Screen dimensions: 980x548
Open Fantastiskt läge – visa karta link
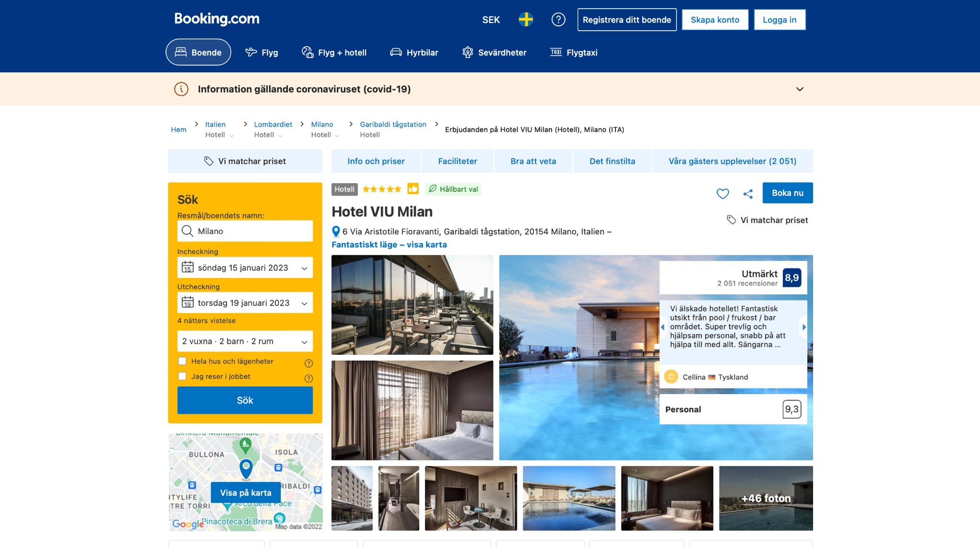(x=389, y=244)
